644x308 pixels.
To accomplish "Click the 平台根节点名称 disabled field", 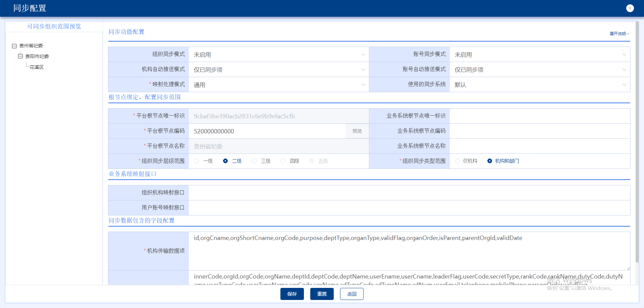I will [x=279, y=146].
